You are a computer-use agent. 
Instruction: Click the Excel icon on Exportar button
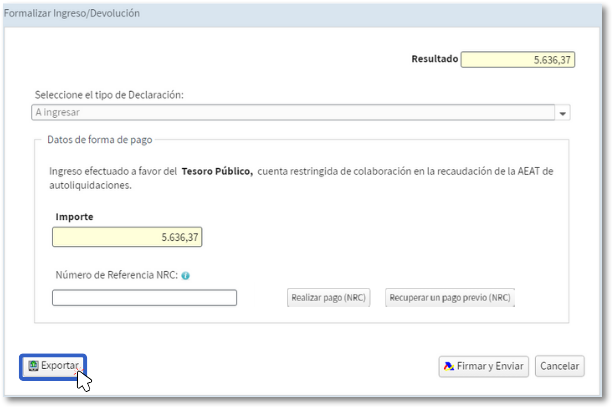tap(32, 366)
